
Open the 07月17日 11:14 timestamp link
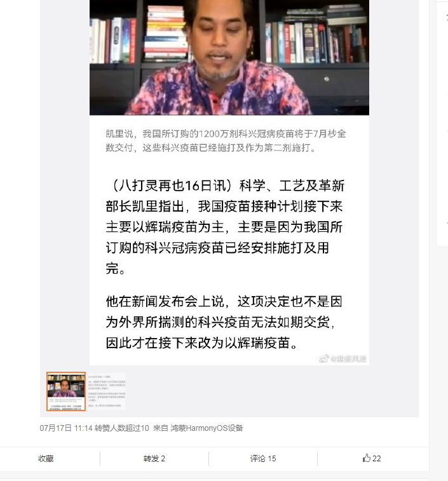[x=66, y=428]
